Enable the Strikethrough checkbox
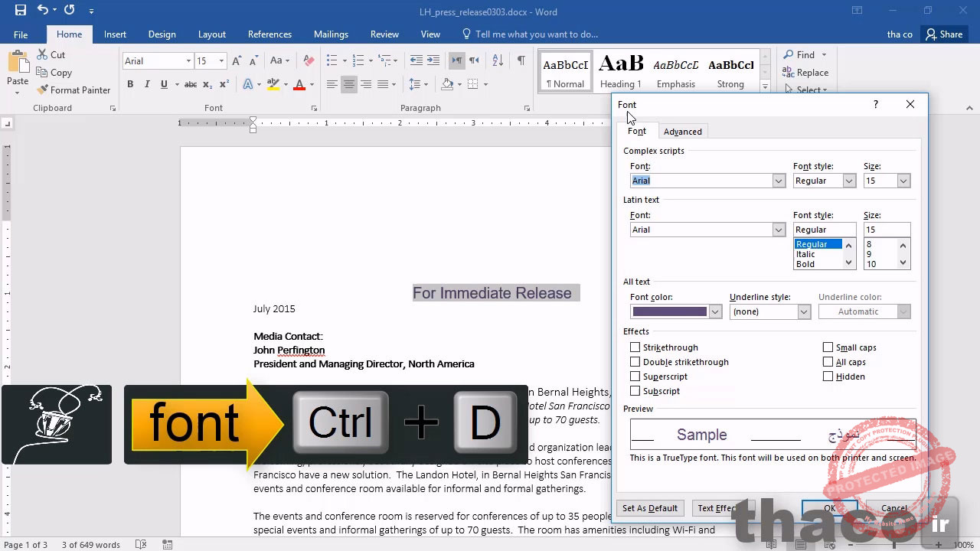The height and width of the screenshot is (551, 980). 635,347
